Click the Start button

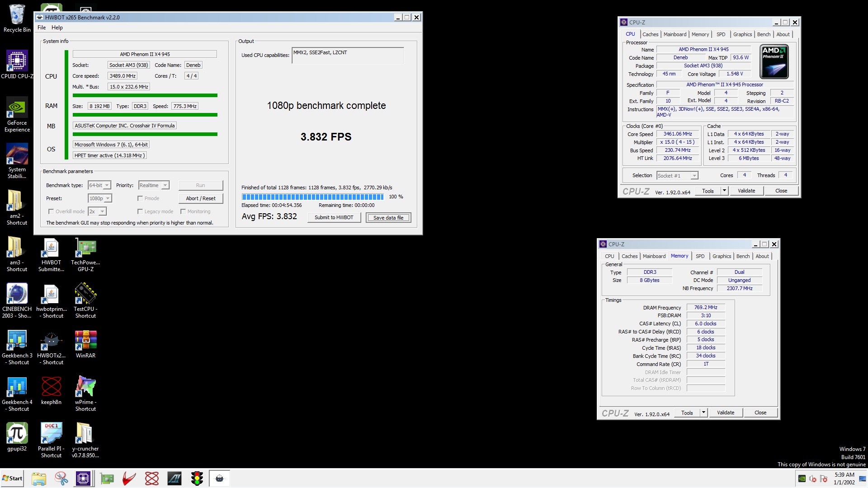(13, 479)
